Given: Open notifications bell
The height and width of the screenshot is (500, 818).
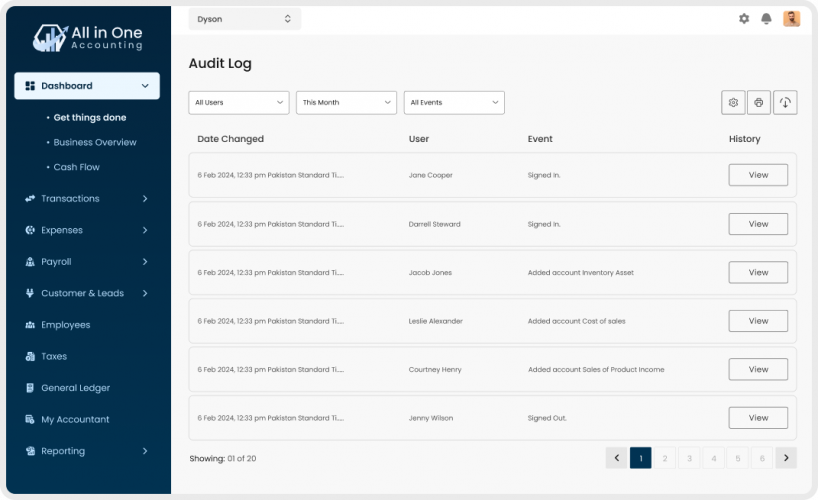Looking at the screenshot, I should [766, 19].
